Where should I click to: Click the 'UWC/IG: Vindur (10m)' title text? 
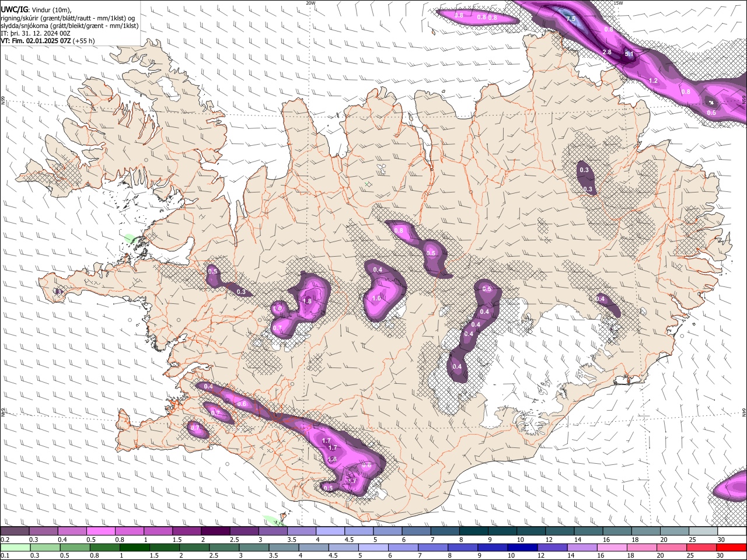(36, 9)
